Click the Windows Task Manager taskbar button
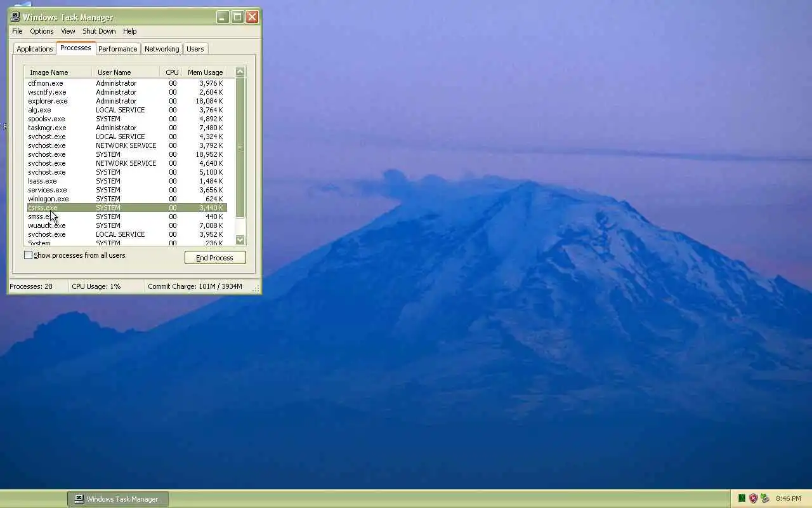 pyautogui.click(x=118, y=499)
